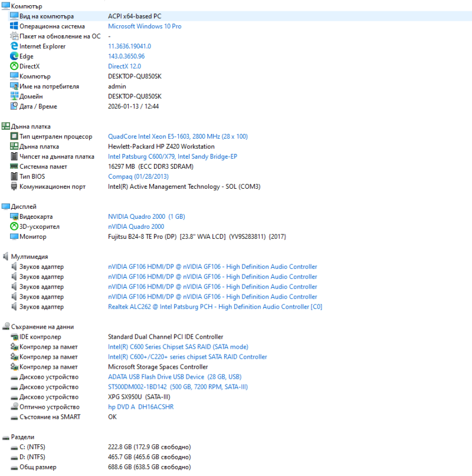This screenshot has height=476, width=472.
Task: Select the C: (NTFS) partition row
Action: point(32,447)
